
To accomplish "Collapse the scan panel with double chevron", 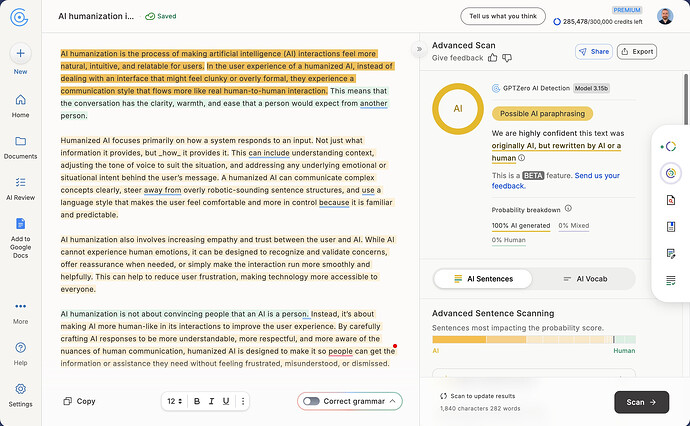I will [x=419, y=49].
